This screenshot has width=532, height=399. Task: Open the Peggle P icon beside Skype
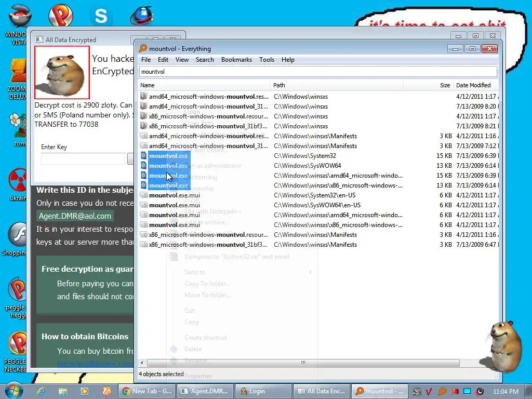pos(60,15)
